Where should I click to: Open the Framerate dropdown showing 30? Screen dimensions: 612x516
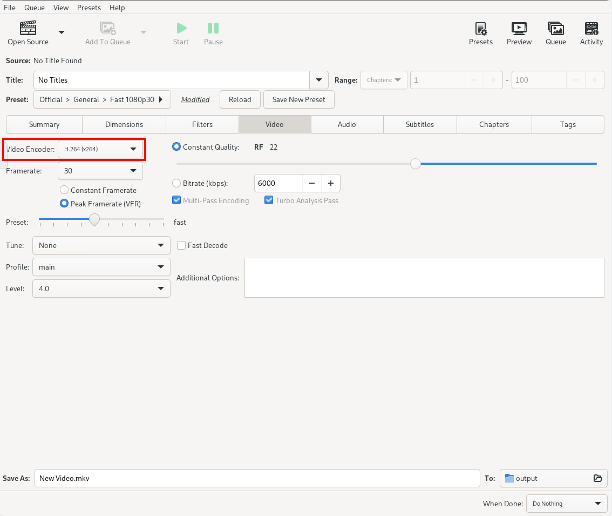(100, 171)
